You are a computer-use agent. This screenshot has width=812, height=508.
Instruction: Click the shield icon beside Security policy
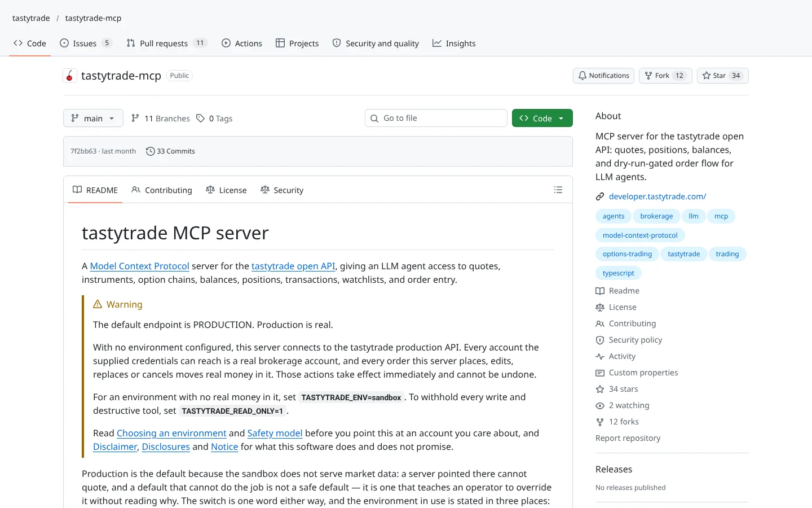[600, 340]
